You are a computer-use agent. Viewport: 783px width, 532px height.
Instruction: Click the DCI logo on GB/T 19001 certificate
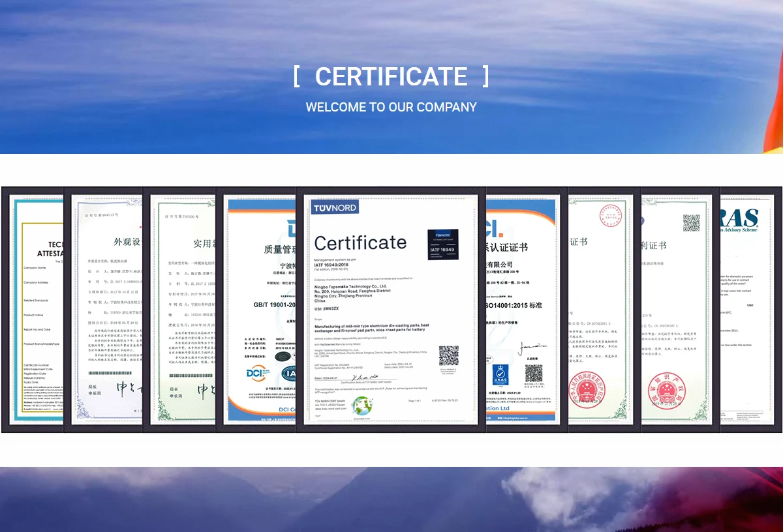point(258,374)
